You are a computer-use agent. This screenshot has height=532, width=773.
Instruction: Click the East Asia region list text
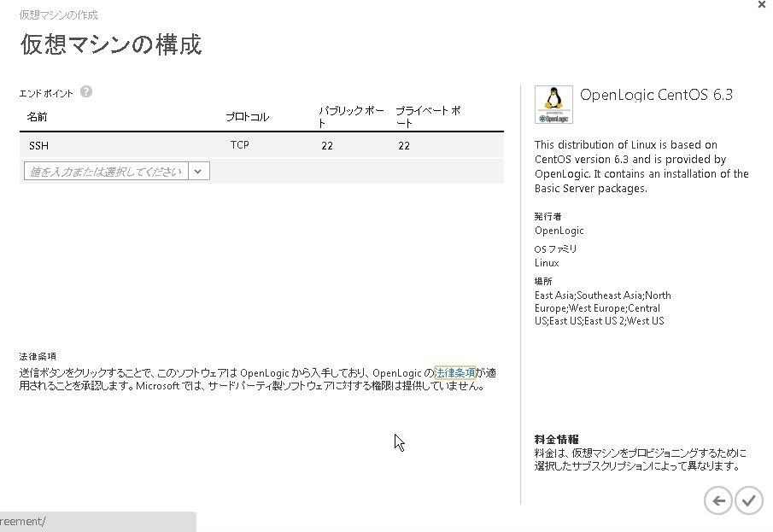click(x=602, y=308)
